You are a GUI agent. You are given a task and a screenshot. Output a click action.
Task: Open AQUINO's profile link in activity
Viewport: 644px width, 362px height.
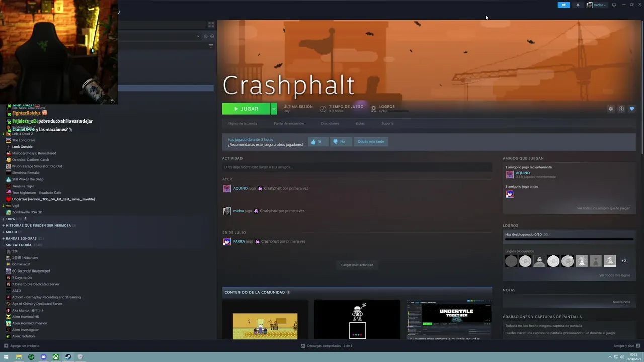point(240,188)
